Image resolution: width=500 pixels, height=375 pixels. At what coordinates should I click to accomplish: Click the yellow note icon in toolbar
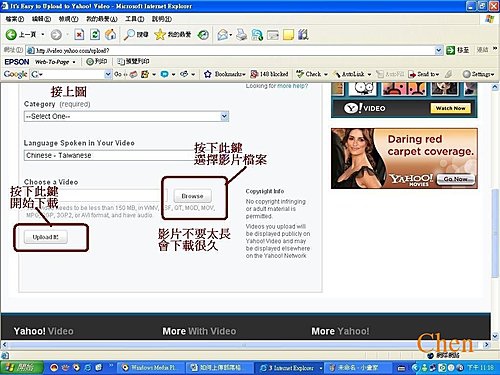pos(288,34)
